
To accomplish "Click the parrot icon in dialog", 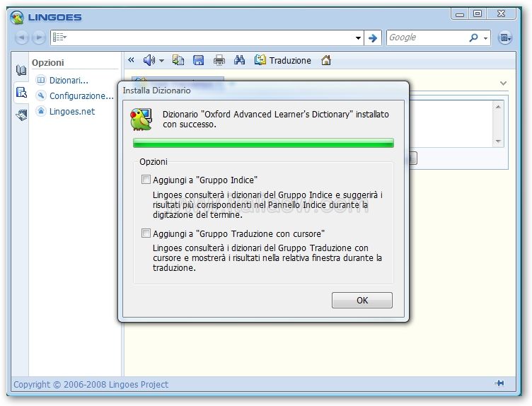I will [141, 119].
